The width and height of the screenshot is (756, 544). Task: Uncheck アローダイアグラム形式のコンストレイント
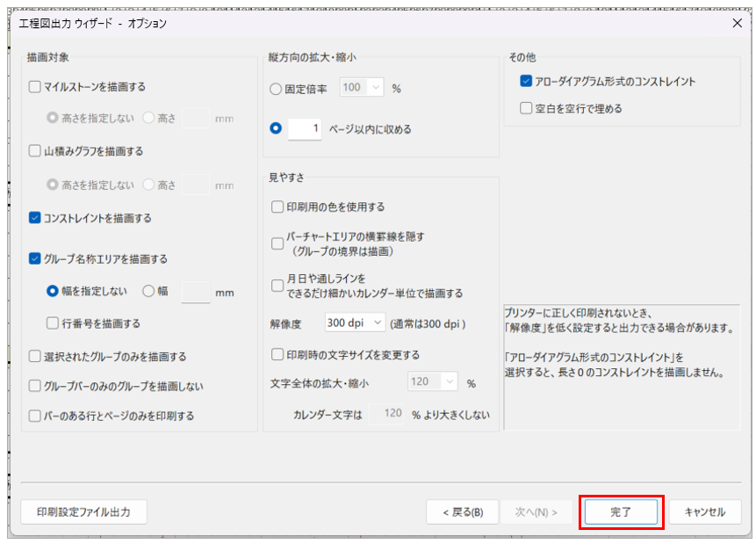[x=526, y=82]
